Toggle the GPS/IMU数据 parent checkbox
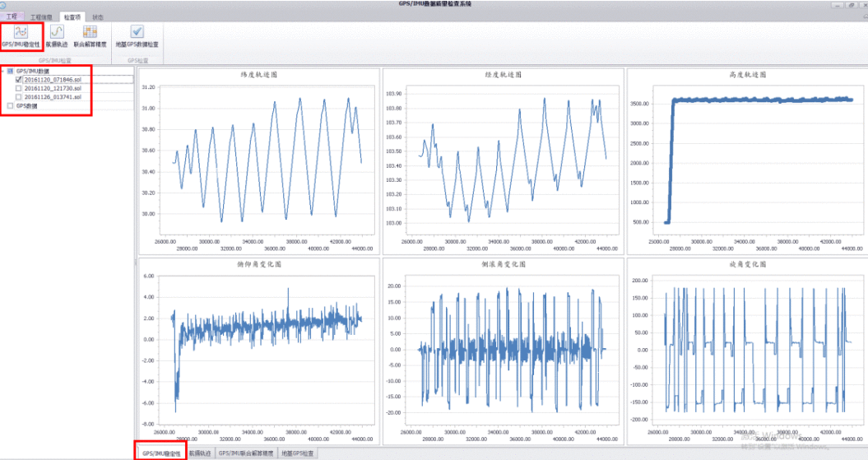Viewport: 868px width, 460px height. coord(10,71)
